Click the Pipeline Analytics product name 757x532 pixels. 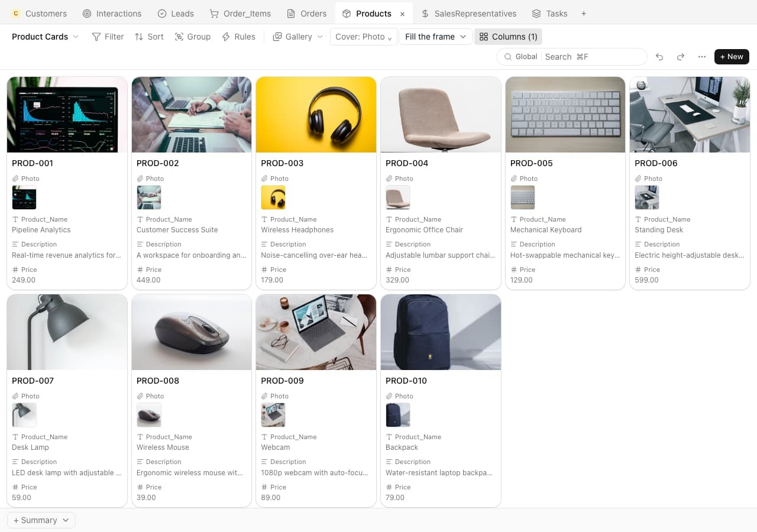(41, 230)
